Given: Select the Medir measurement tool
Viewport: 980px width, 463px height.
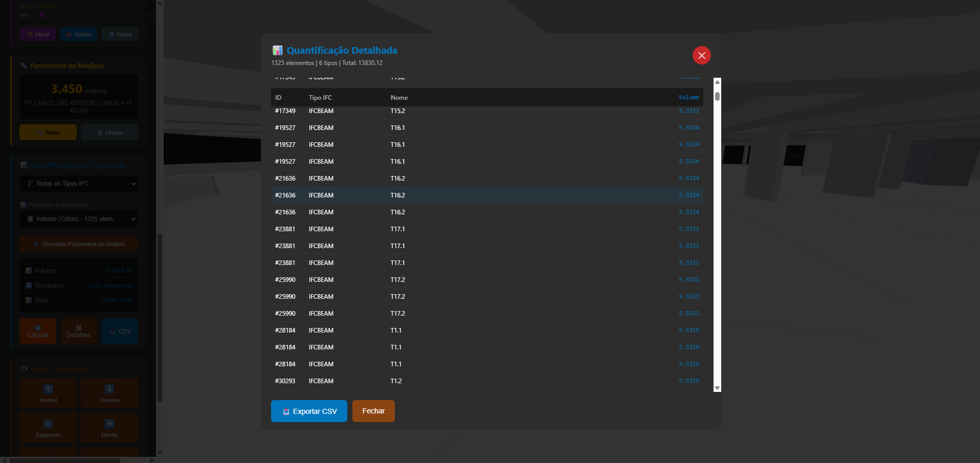Looking at the screenshot, I should (x=48, y=132).
